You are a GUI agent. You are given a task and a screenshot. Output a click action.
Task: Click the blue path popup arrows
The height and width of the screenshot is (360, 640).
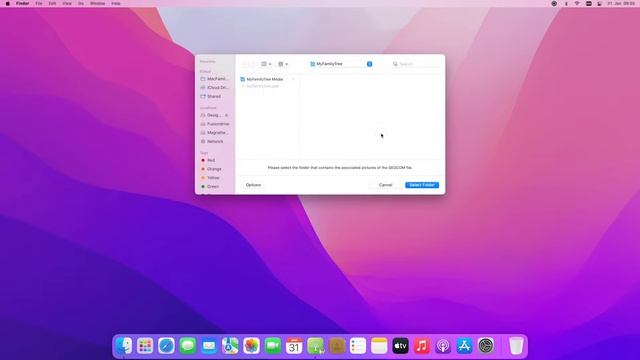click(369, 64)
